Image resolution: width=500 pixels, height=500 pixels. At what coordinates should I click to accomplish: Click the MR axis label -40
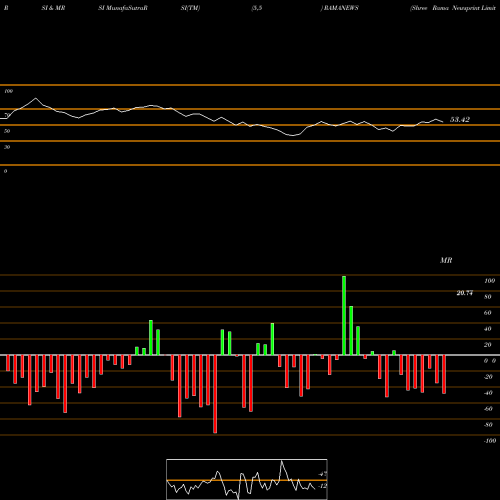(488, 393)
